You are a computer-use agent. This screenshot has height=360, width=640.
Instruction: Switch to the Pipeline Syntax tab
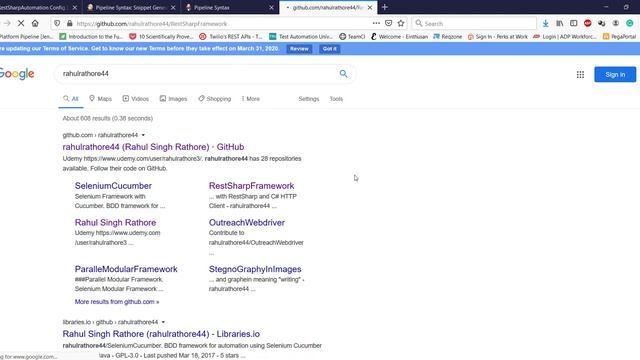[x=229, y=7]
